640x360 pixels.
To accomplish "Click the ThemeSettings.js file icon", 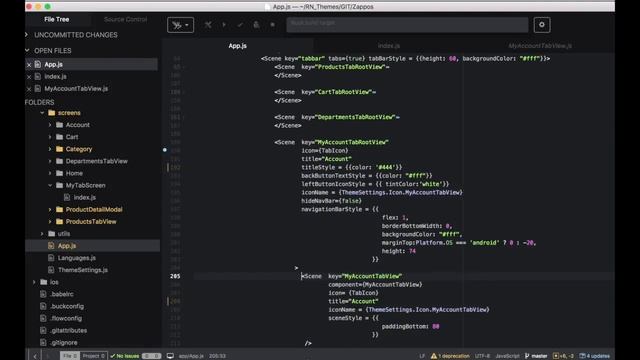I will 51,270.
